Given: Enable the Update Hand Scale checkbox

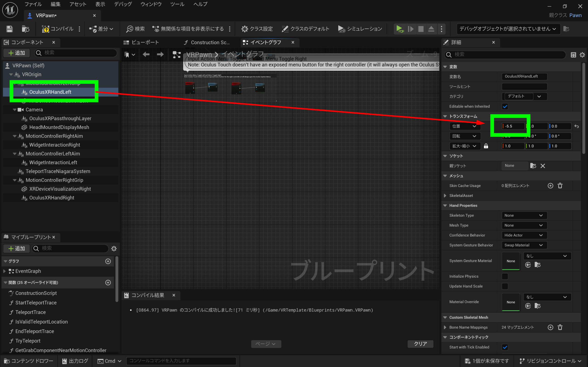Looking at the screenshot, I should click(505, 286).
